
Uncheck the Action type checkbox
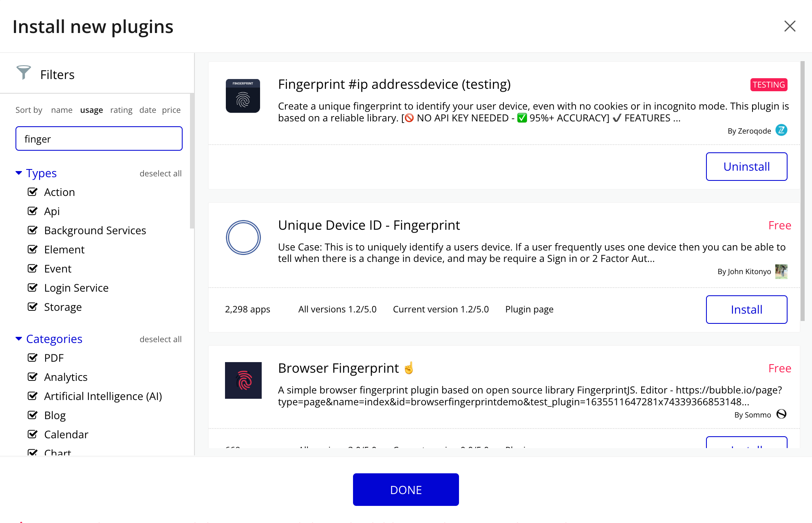[33, 192]
